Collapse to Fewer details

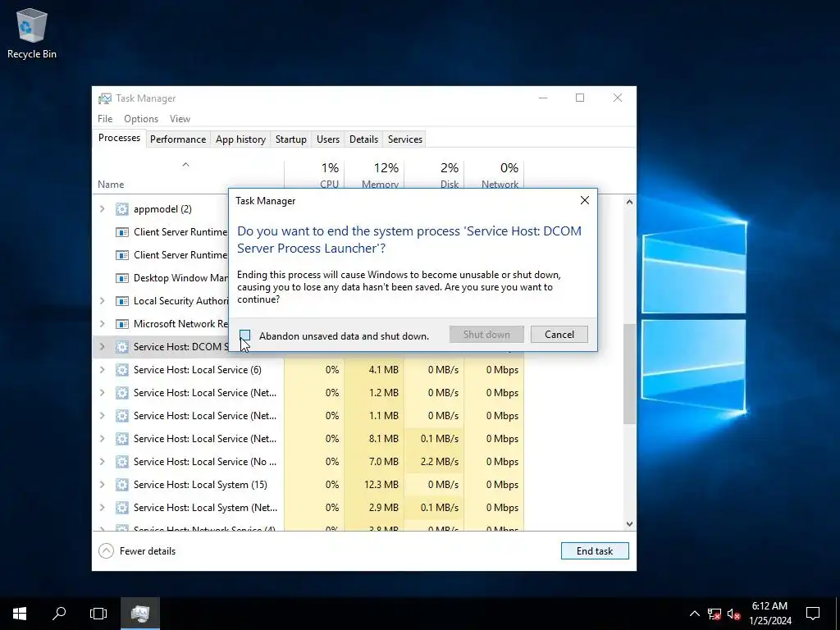137,550
